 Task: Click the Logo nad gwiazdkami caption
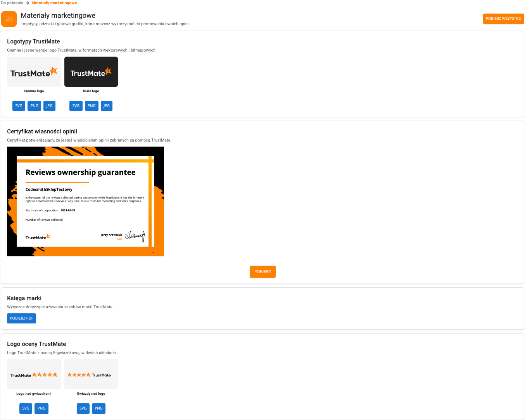point(34,394)
